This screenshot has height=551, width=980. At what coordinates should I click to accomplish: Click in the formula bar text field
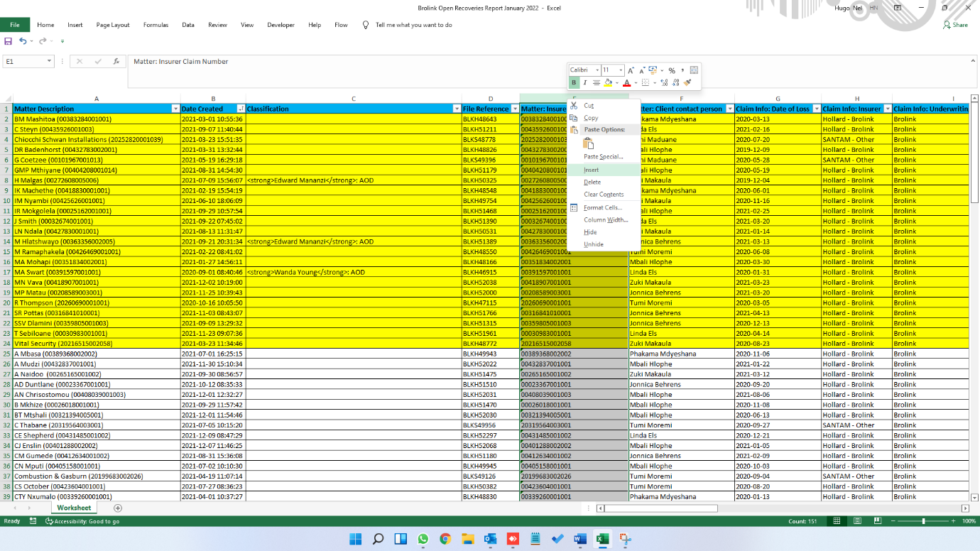coord(547,71)
